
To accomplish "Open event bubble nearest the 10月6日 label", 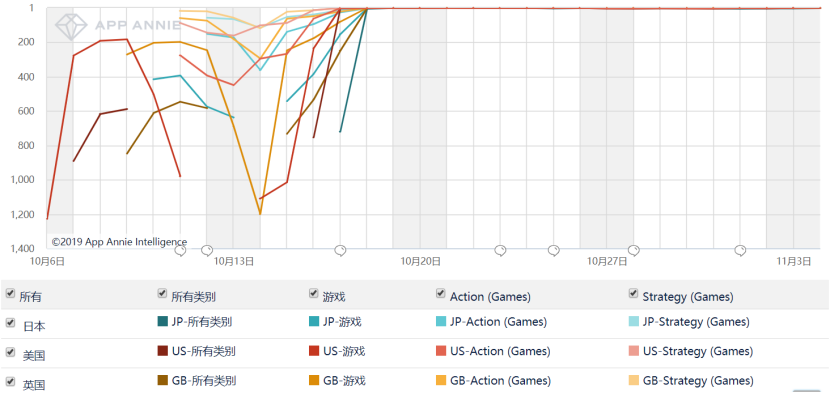I will (x=181, y=250).
